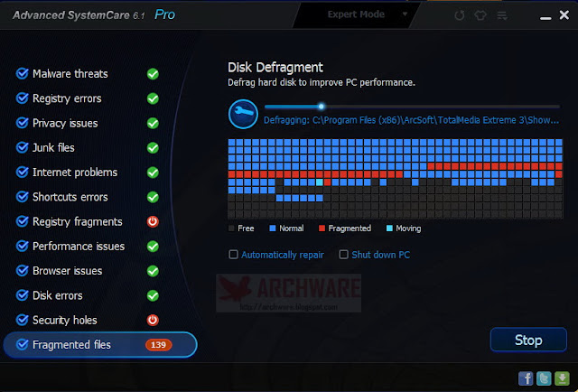Uncheck the Fragmented files checkbox
Screen dimensions: 578x392
click(x=22, y=344)
